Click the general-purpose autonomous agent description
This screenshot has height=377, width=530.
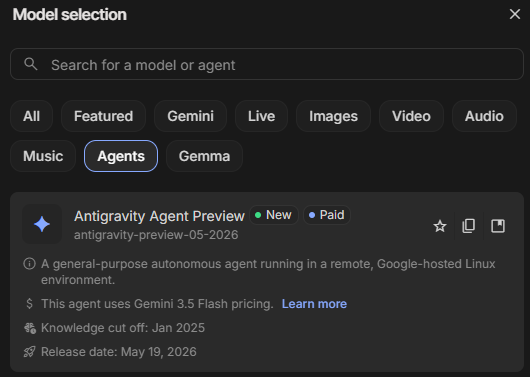click(x=268, y=272)
